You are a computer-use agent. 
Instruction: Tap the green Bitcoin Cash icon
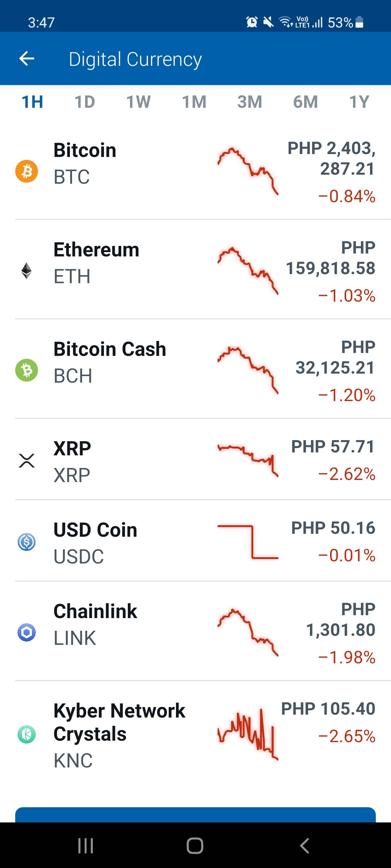point(26,370)
